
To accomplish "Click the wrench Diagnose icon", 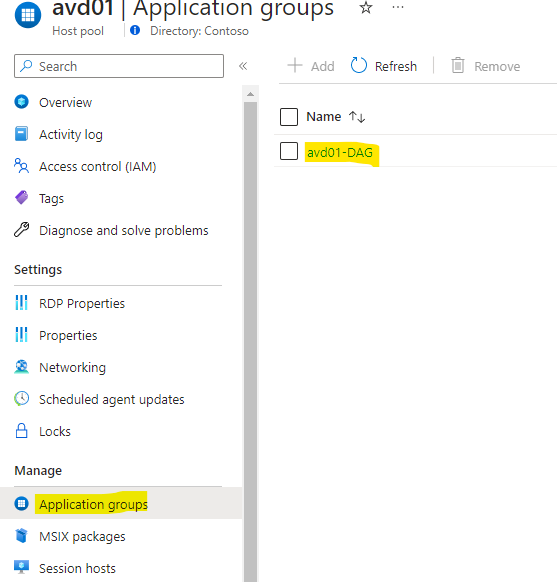I will click(22, 230).
